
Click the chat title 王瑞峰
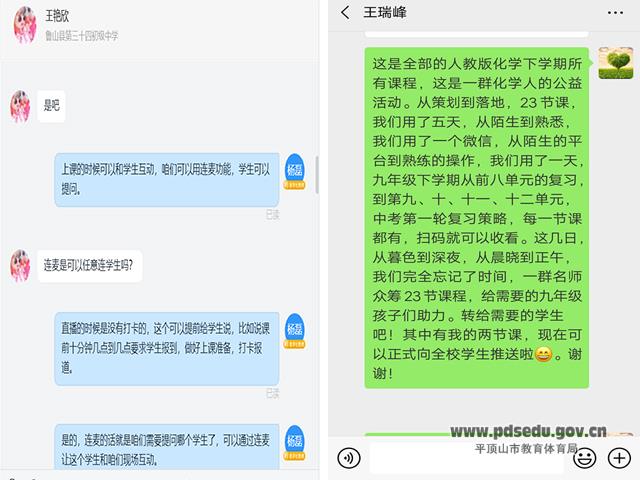point(384,12)
